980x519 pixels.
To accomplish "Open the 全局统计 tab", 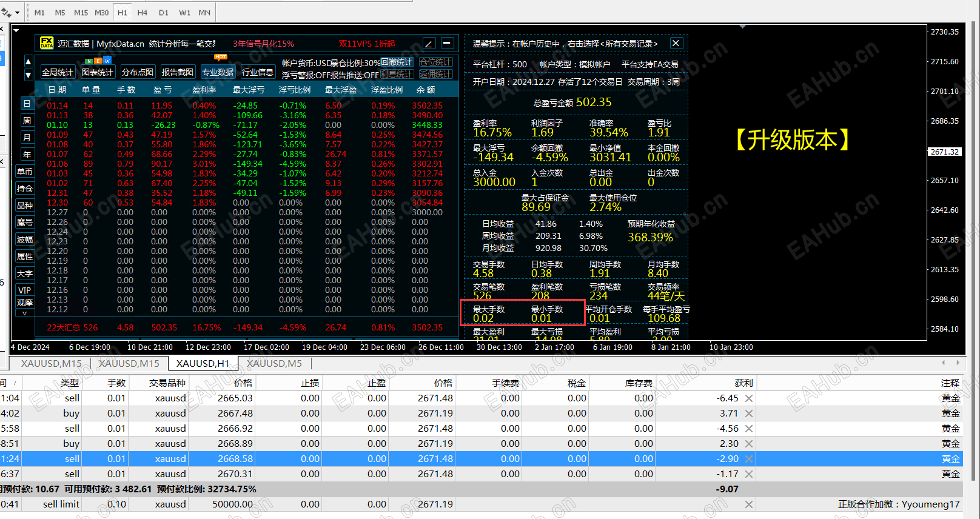I will [58, 72].
